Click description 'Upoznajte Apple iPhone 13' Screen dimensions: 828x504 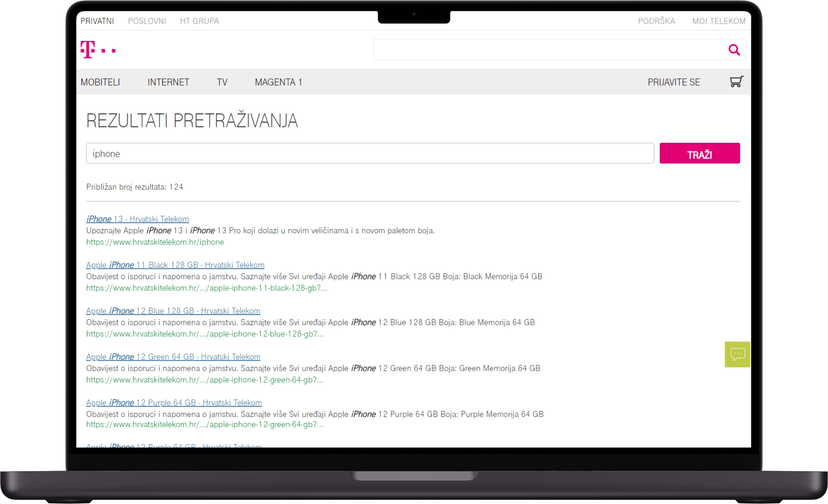click(x=260, y=231)
